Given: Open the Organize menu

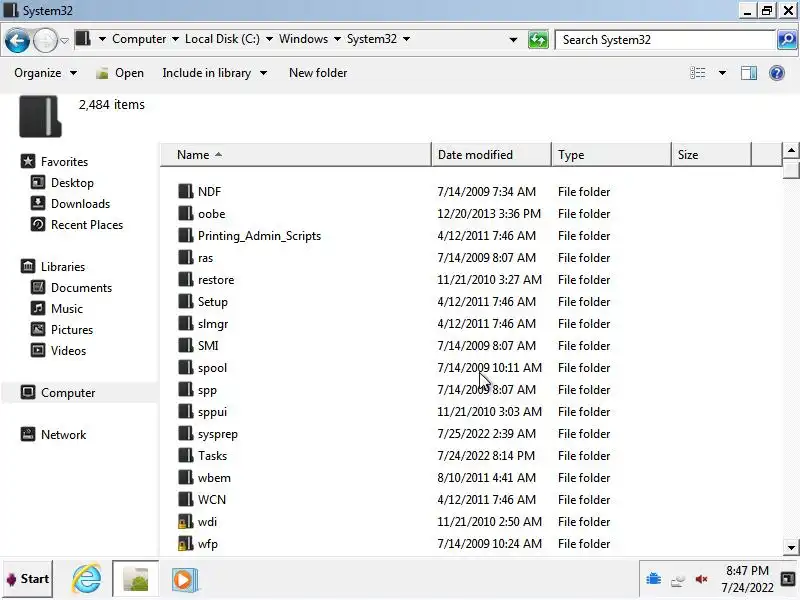Looking at the screenshot, I should (x=45, y=73).
